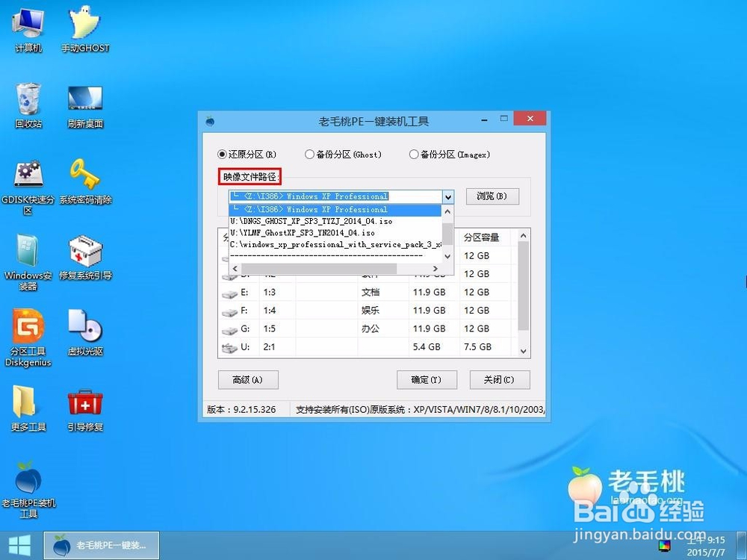This screenshot has width=747, height=560.
Task: Click dropdown list scroll down arrow
Action: (447, 256)
